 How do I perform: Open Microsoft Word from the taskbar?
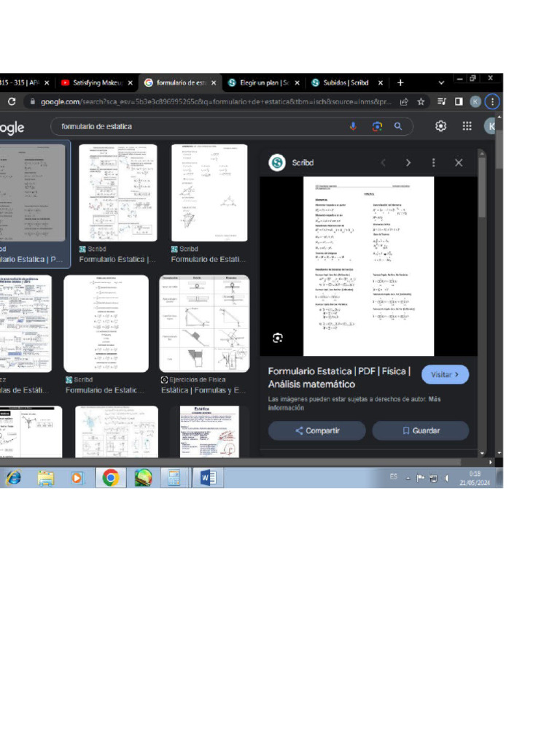click(207, 478)
